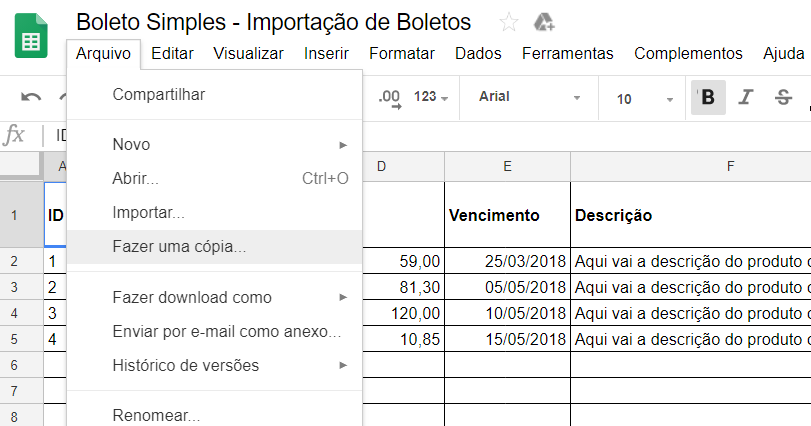Click the undo arrow icon
Viewport: 811px width, 426px height.
tap(31, 97)
